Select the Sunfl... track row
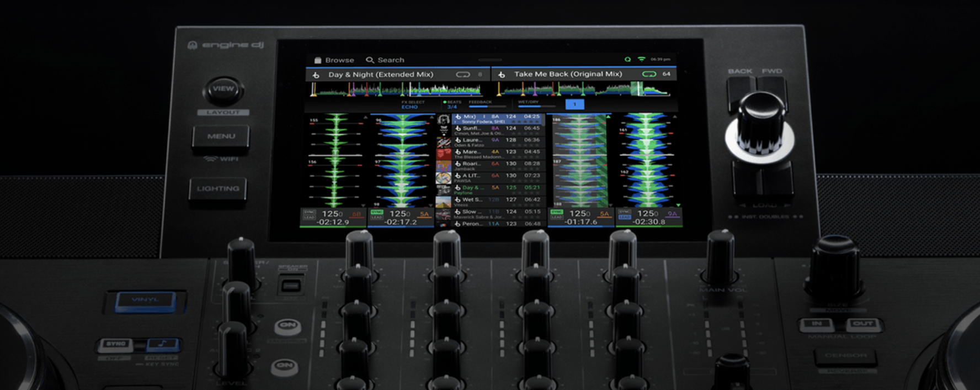 coord(498,130)
